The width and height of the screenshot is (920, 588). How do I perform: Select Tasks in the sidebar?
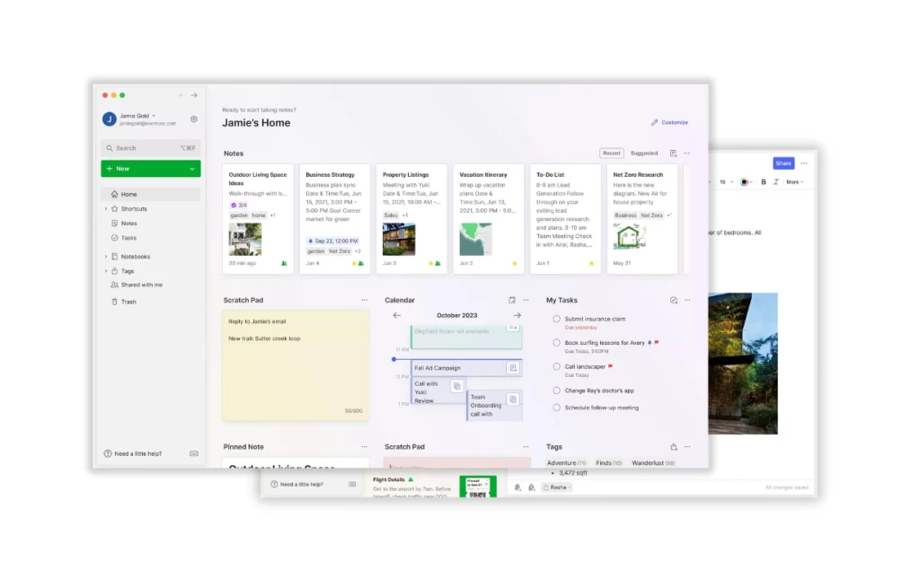[129, 238]
